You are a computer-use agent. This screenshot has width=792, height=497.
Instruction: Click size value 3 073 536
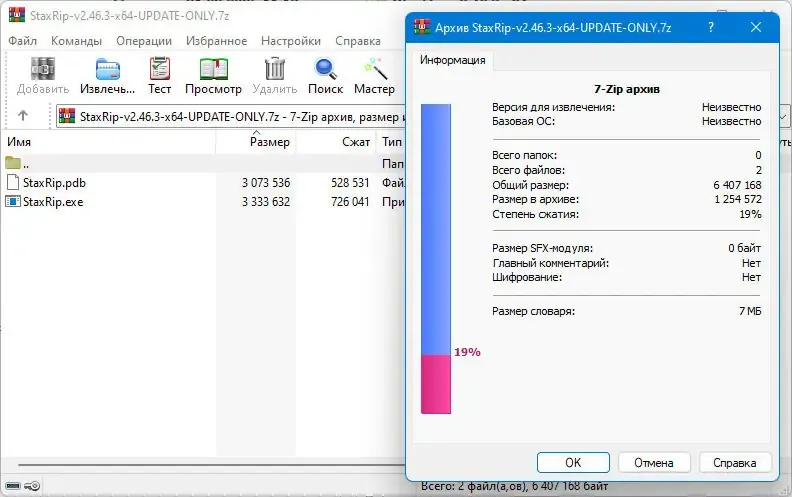[x=266, y=183]
